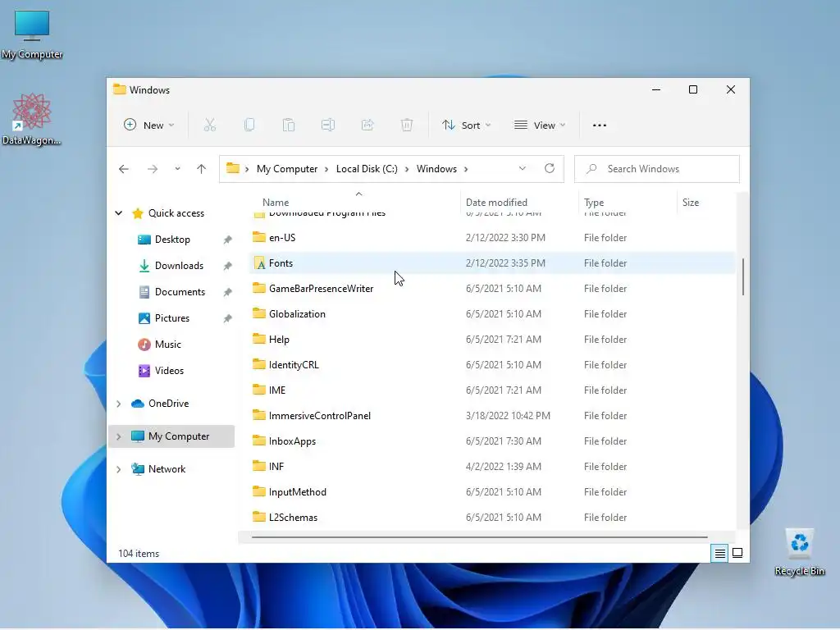Click in the Search Windows box
Screen dimensions: 840x630
[x=657, y=169]
